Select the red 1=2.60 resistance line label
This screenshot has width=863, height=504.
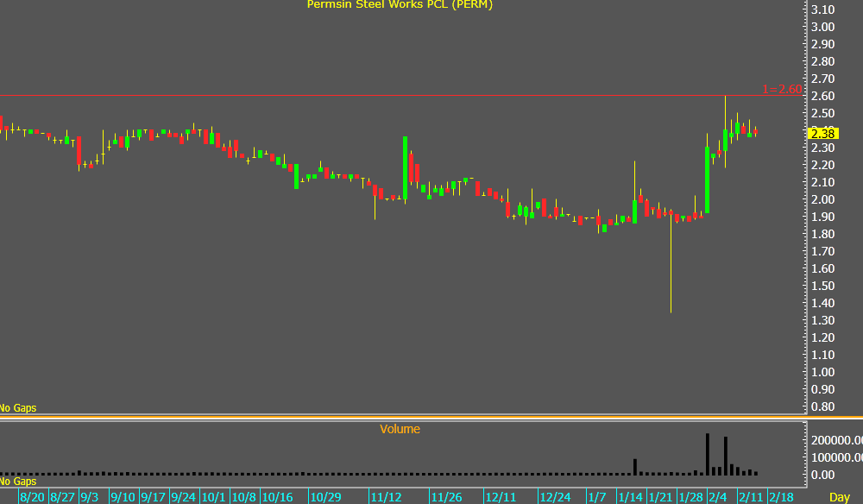(782, 89)
